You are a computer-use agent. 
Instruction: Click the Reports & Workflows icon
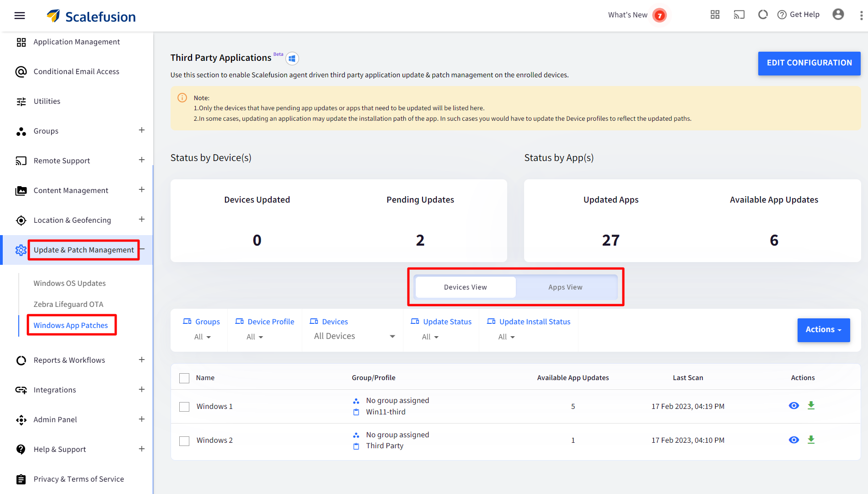[21, 360]
